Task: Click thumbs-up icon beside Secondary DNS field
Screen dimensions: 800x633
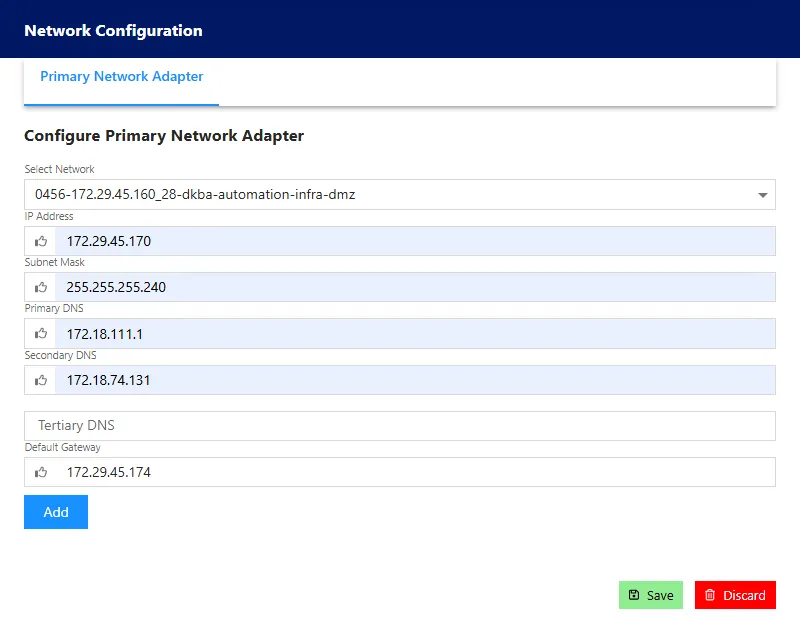Action: click(41, 380)
